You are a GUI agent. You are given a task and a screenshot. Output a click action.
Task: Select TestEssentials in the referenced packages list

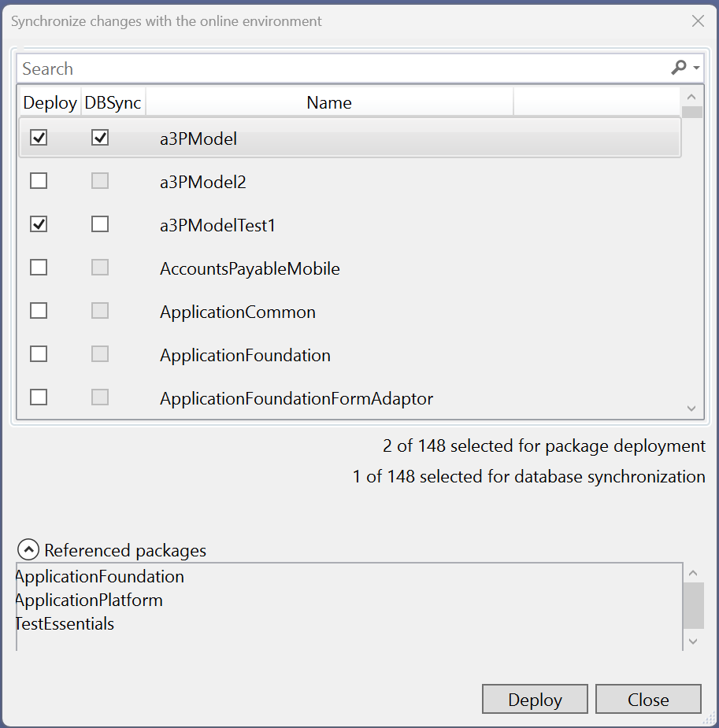[67, 623]
